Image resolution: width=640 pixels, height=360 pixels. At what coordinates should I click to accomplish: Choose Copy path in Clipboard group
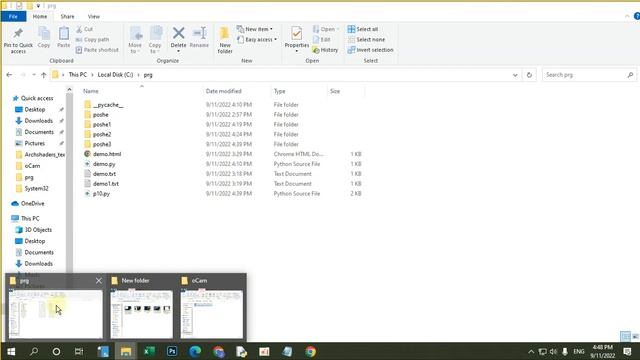[92, 40]
